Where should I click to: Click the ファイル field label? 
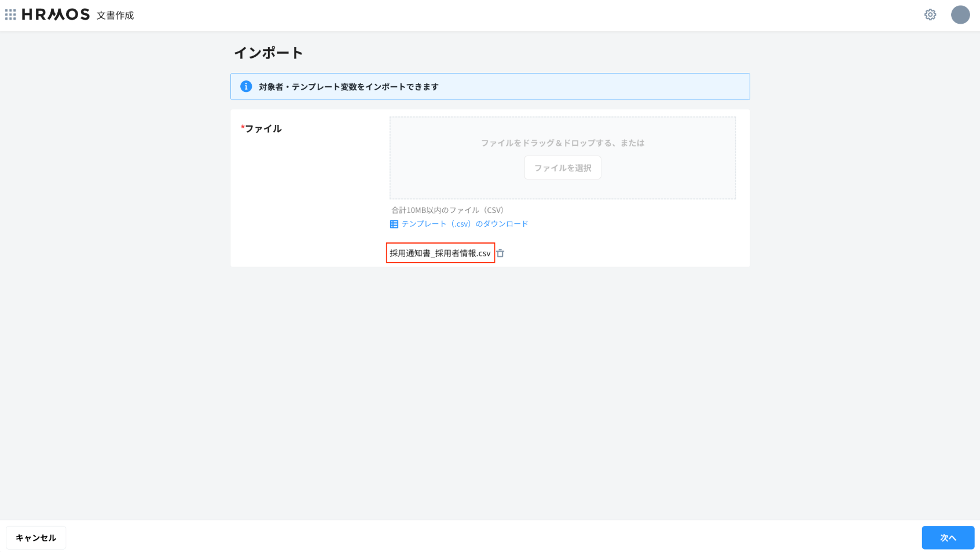pos(263,128)
